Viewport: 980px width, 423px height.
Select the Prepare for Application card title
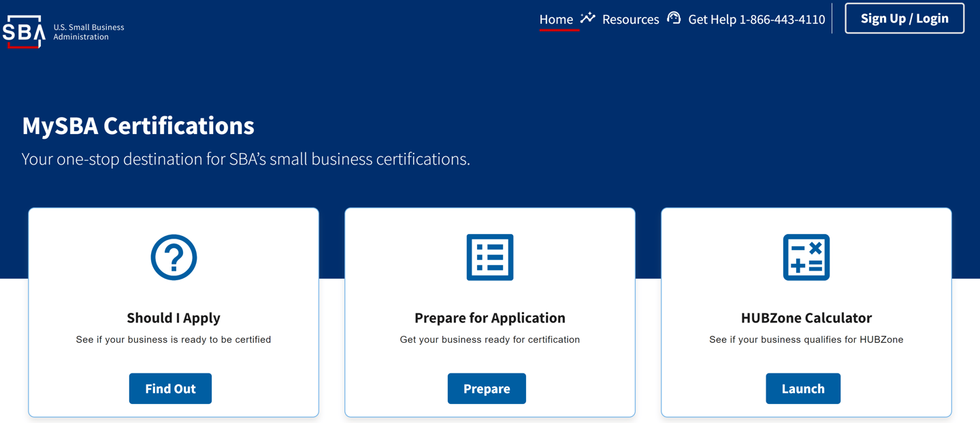(x=490, y=318)
